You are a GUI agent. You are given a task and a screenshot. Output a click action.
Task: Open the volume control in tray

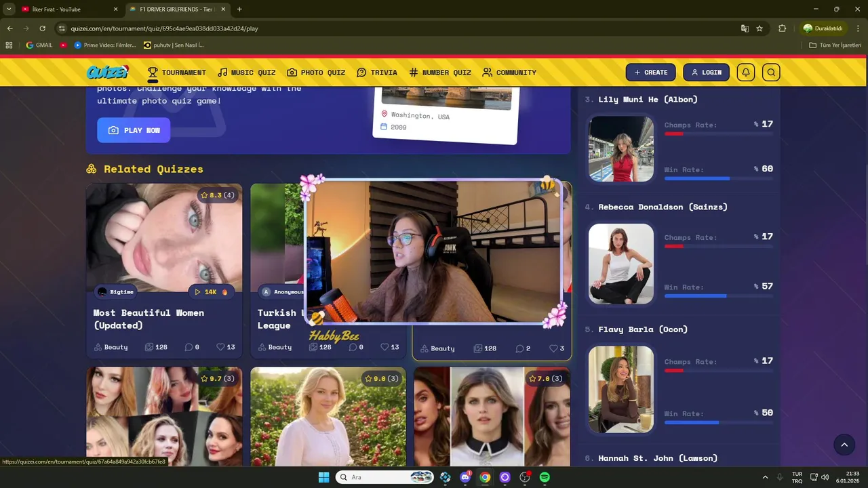825,477
